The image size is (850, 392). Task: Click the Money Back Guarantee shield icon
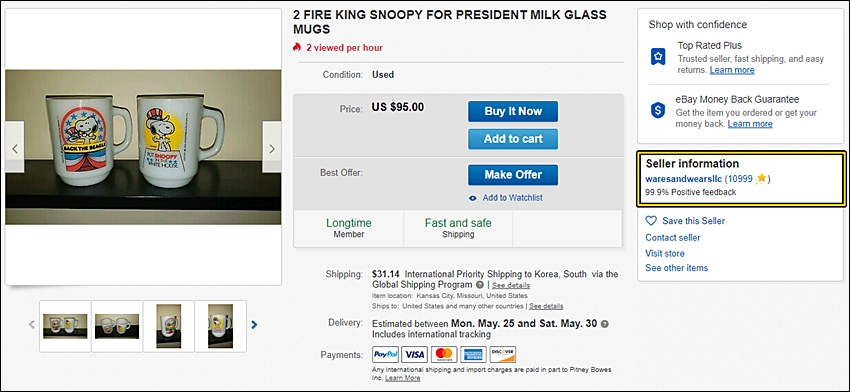(658, 110)
